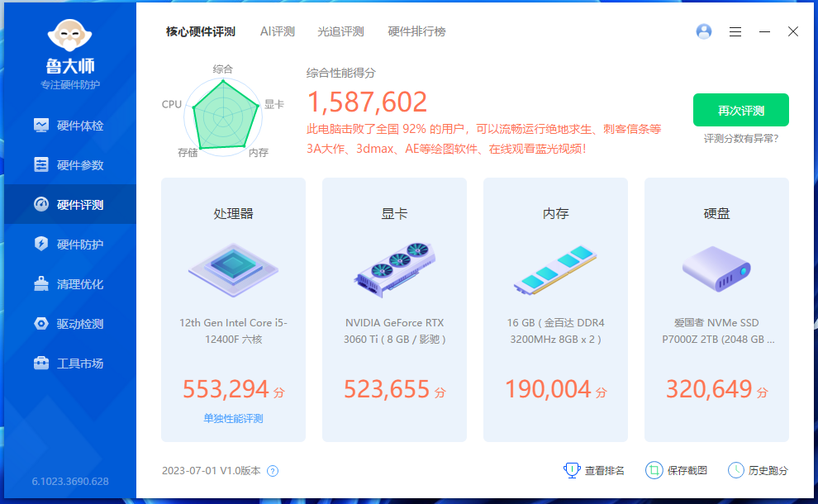Viewport: 818px width, 504px height.
Task: Click the version help question mark
Action: pyautogui.click(x=272, y=469)
